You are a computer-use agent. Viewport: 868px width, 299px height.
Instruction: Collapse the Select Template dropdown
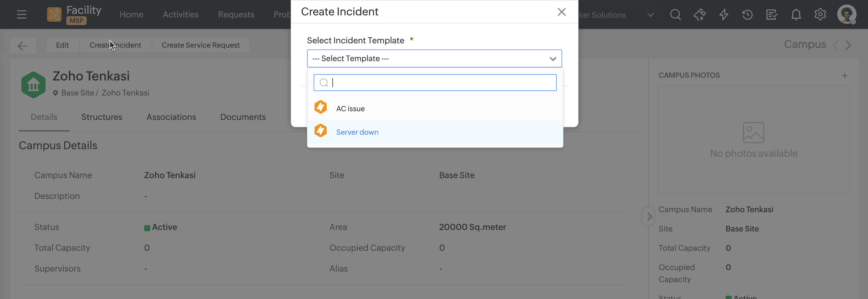(x=553, y=58)
